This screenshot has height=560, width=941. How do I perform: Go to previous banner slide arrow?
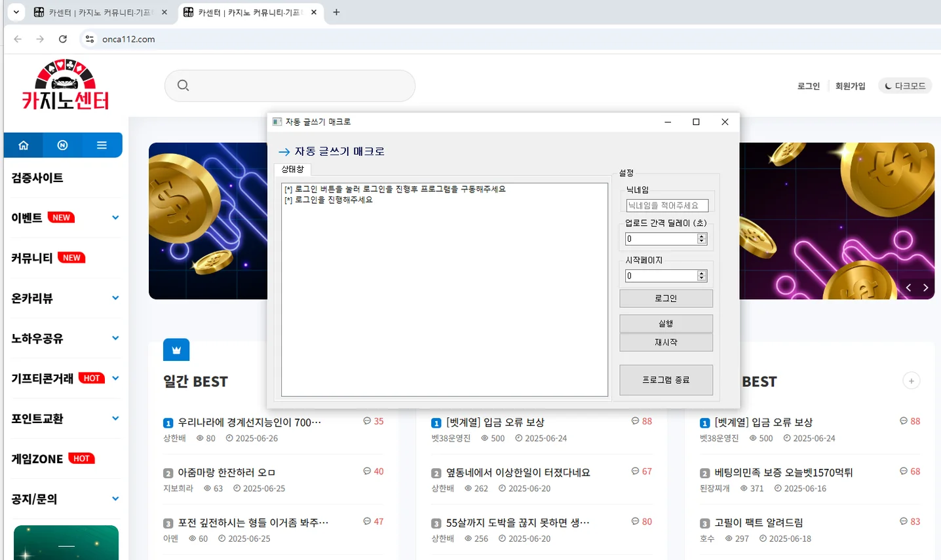pos(908,288)
